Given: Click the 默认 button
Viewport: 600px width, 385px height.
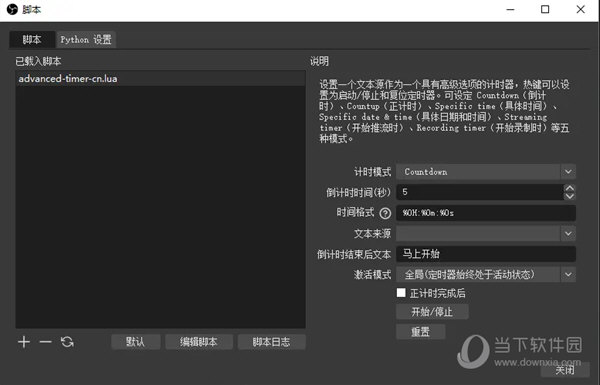Looking at the screenshot, I should click(135, 342).
